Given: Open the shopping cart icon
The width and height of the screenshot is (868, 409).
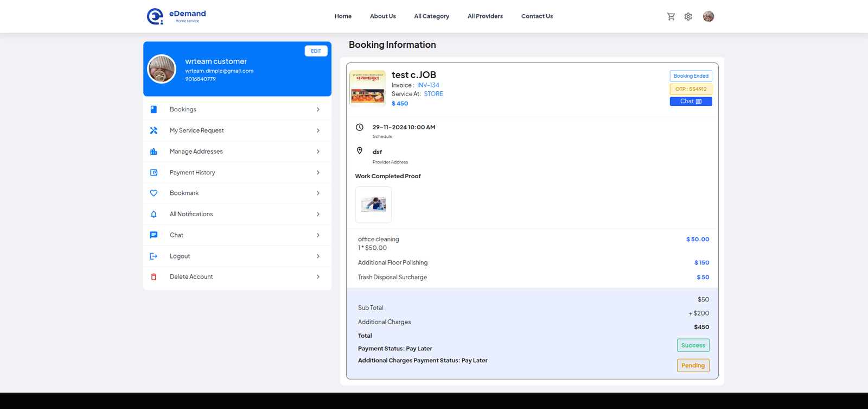Looking at the screenshot, I should coord(671,16).
